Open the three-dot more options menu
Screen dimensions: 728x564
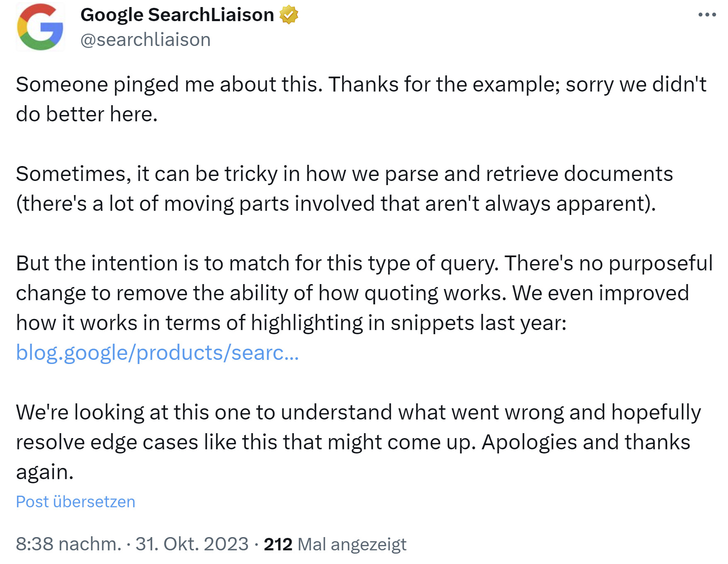pyautogui.click(x=707, y=15)
